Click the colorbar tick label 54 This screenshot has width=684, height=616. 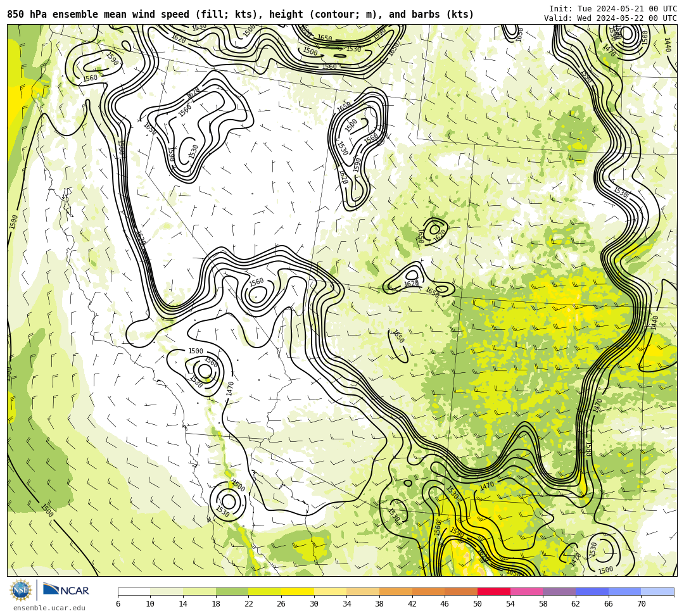(510, 604)
